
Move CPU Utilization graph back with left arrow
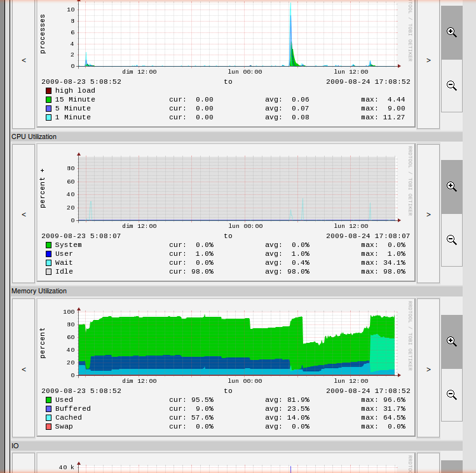(24, 214)
